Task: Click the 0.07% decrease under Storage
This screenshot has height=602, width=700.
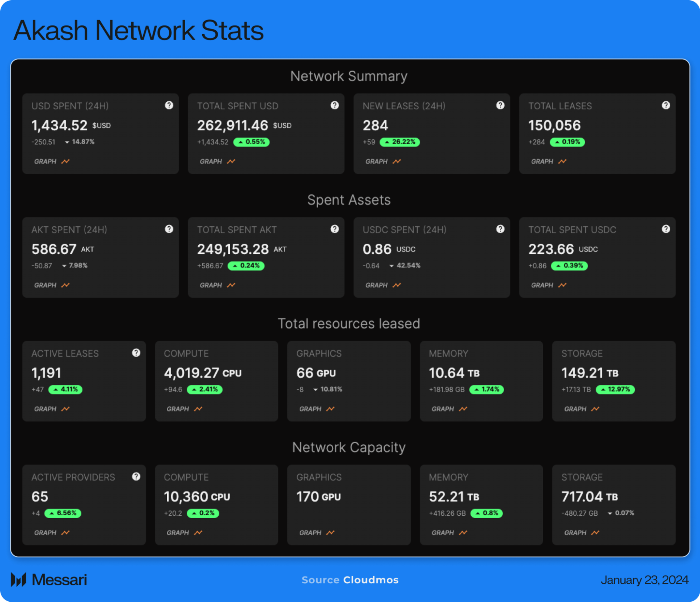Action: click(621, 513)
